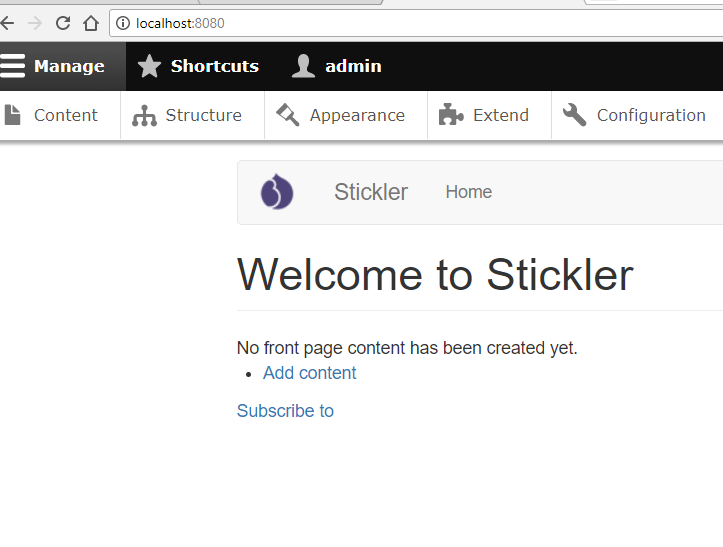Click the admin user silhouette icon
This screenshot has width=723, height=547.
point(303,66)
